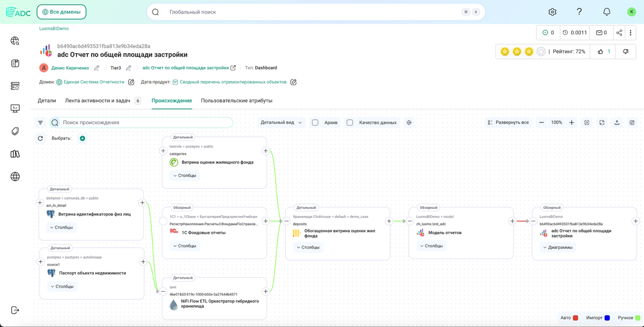Select Происхождение tab

click(x=172, y=100)
